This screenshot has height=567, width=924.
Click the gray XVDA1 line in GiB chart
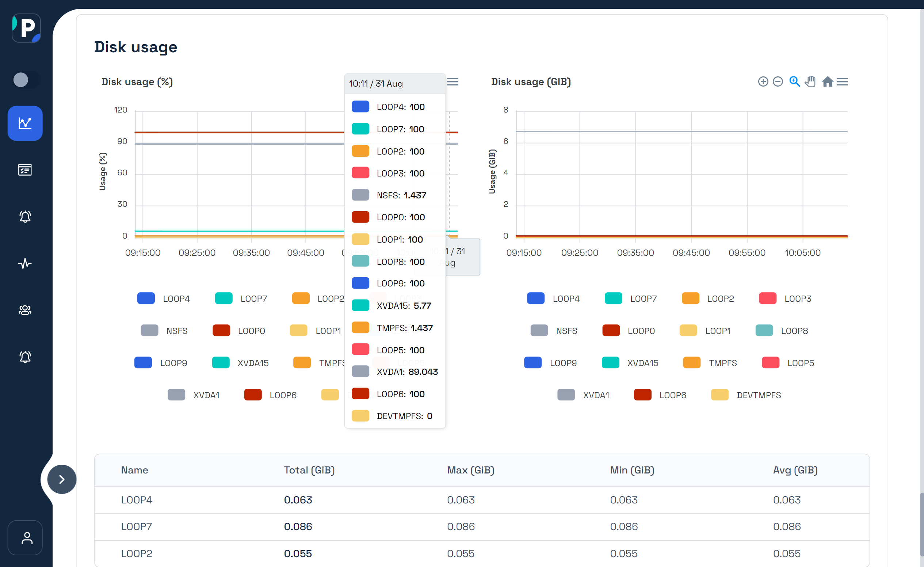click(x=681, y=131)
